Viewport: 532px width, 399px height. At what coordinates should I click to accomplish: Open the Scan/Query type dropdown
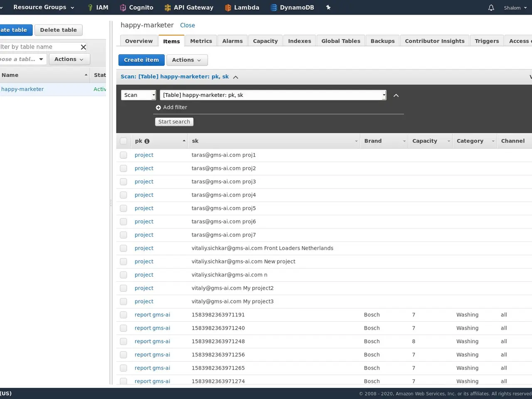pyautogui.click(x=138, y=95)
